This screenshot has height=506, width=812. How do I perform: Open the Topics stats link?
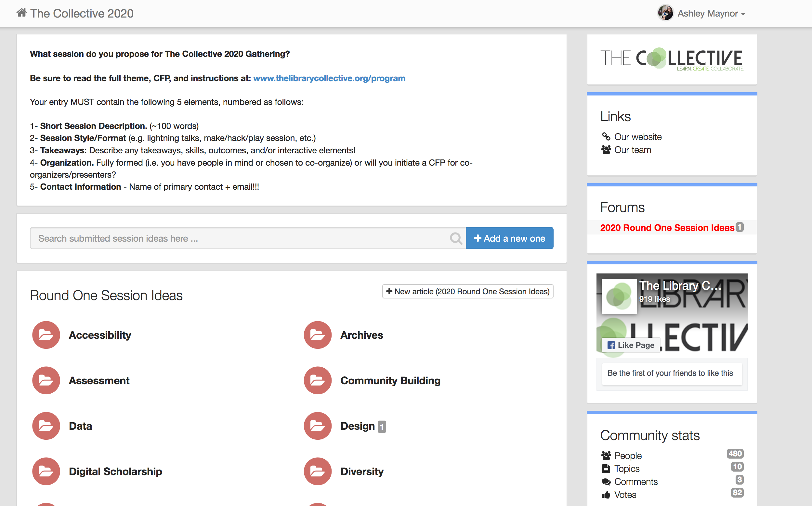click(627, 469)
